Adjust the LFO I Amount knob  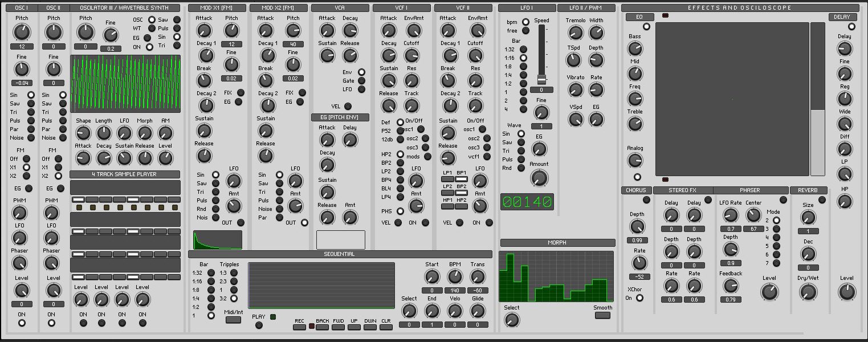click(x=539, y=178)
